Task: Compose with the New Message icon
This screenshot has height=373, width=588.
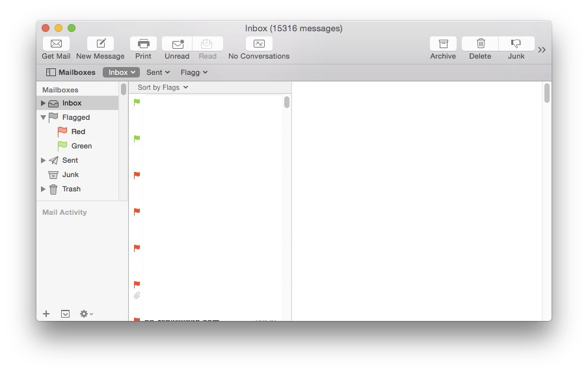Action: [x=101, y=44]
